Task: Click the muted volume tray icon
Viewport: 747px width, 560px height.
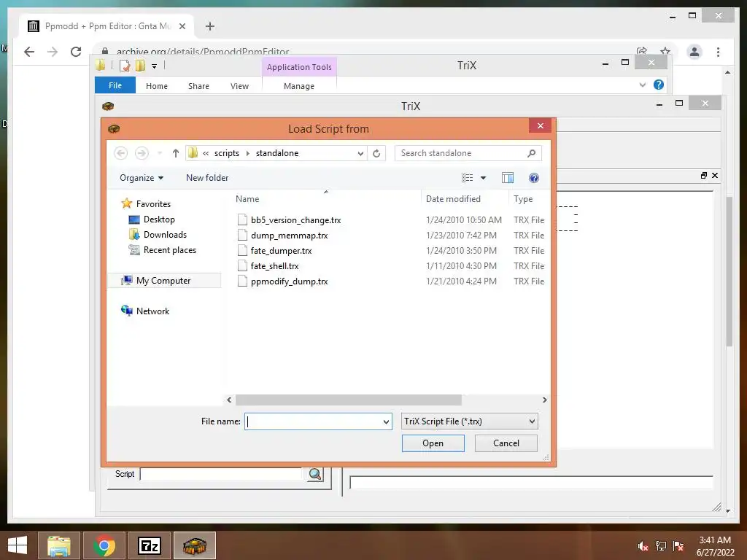Action: click(x=643, y=546)
